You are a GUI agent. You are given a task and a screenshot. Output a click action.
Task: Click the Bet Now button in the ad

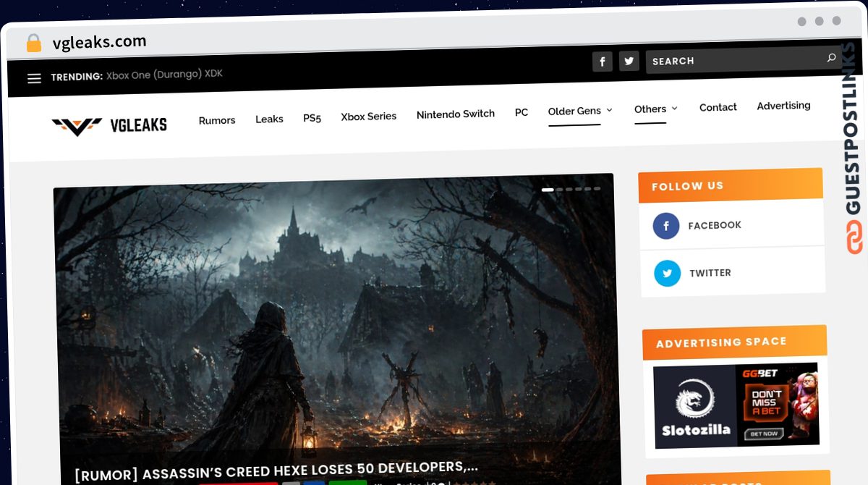tap(764, 434)
